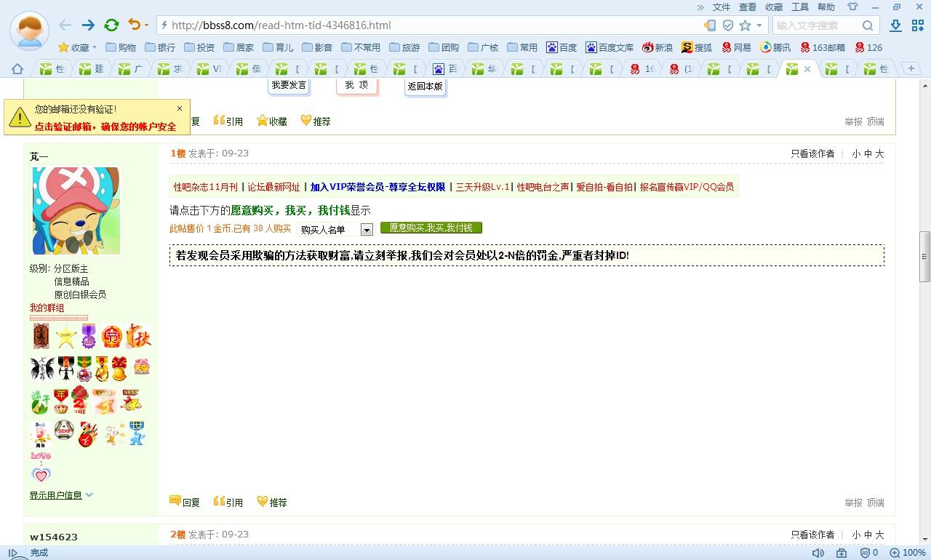Open the 收藏 favorites dropdown in bookmarks bar
The width and height of the screenshot is (931, 560).
coord(77,47)
